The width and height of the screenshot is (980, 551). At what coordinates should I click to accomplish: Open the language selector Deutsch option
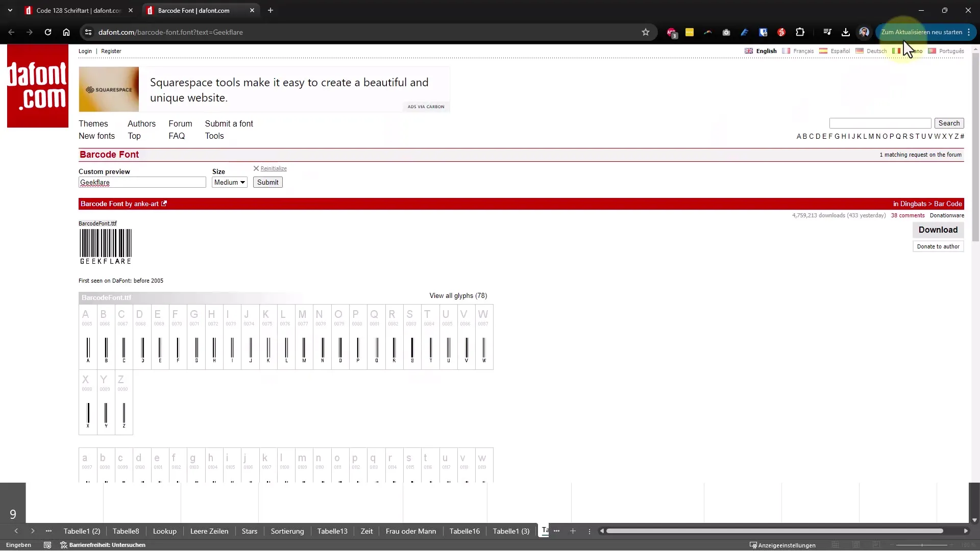coord(876,51)
